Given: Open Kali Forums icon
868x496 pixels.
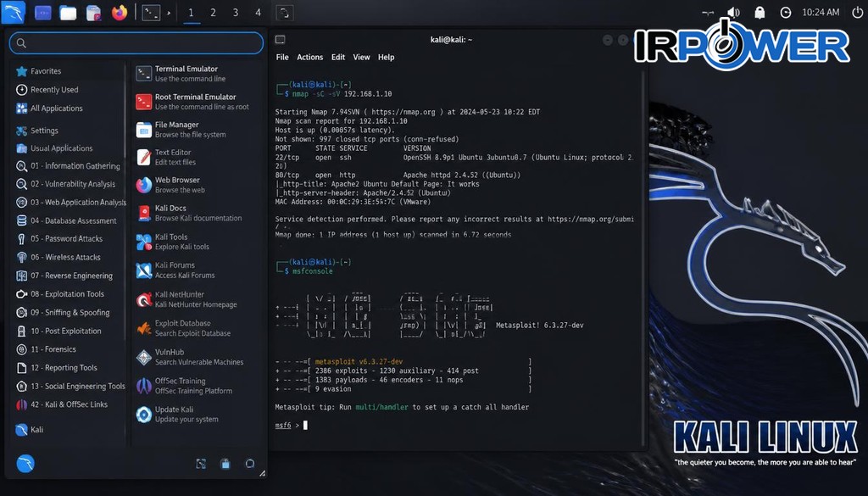Looking at the screenshot, I should click(x=144, y=270).
